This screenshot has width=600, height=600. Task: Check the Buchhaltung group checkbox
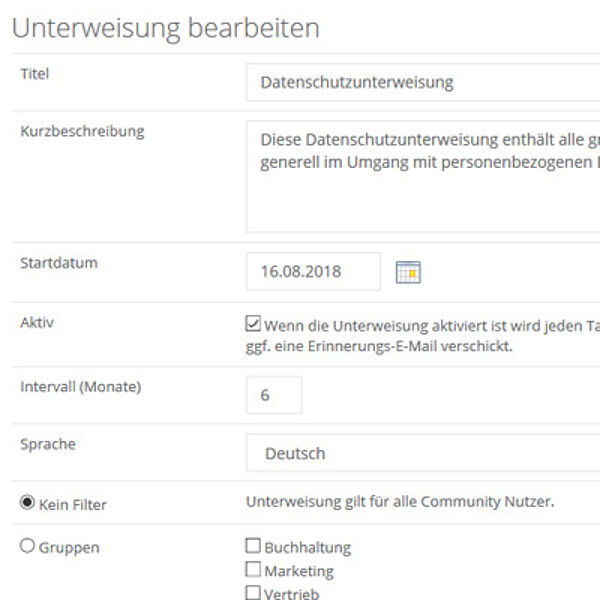pos(253,546)
